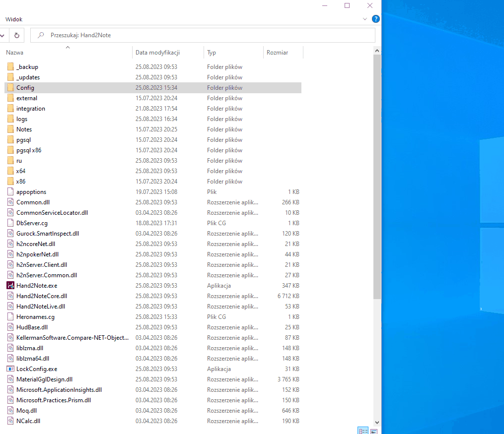Select the pgsql folder icon
The height and width of the screenshot is (434, 504).
tap(10, 140)
